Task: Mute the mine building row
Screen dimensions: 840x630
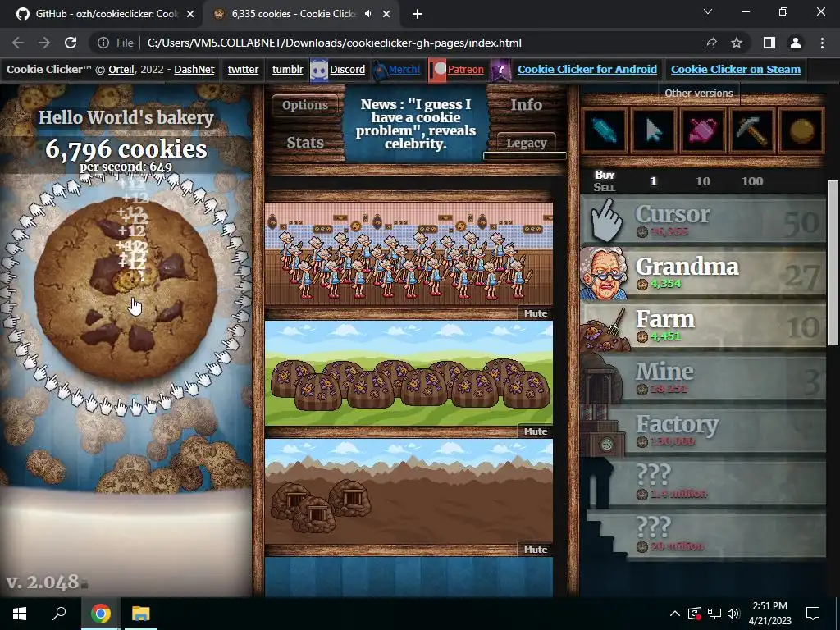Action: pos(535,549)
